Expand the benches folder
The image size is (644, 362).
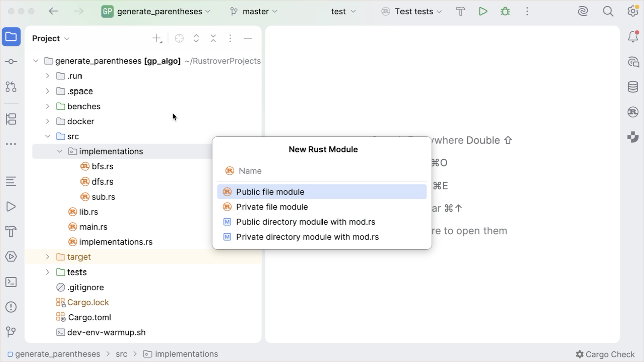pos(48,106)
